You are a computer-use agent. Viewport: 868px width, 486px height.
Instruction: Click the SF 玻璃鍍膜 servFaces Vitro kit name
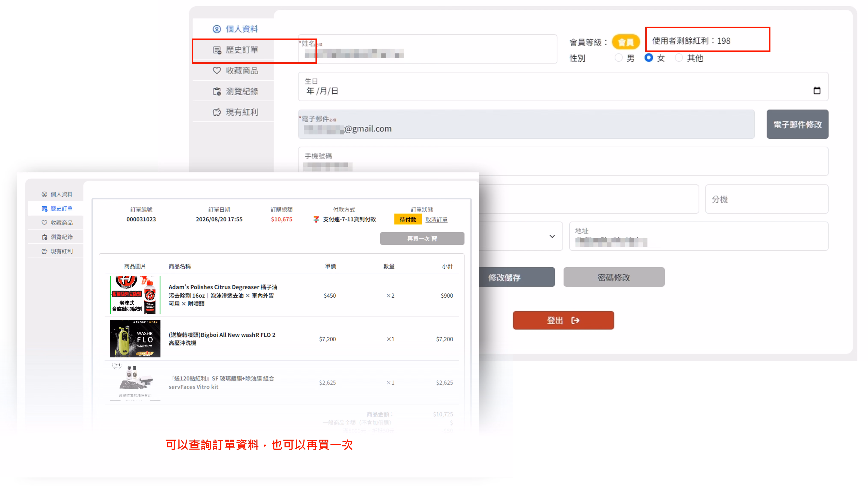221,382
